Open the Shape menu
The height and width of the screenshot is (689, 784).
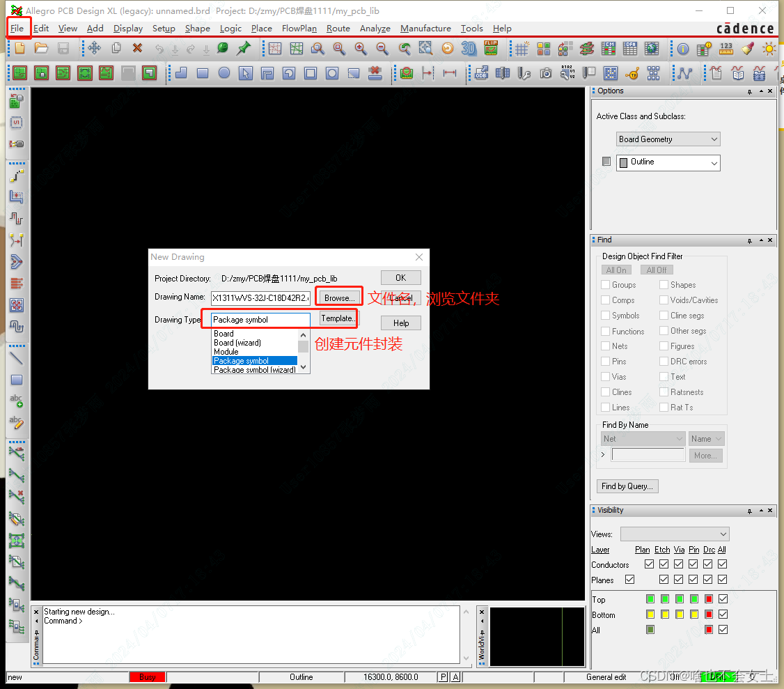[198, 29]
